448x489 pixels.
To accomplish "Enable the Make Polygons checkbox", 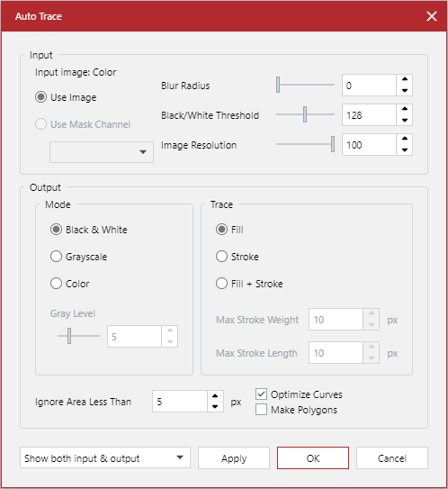I will point(261,410).
